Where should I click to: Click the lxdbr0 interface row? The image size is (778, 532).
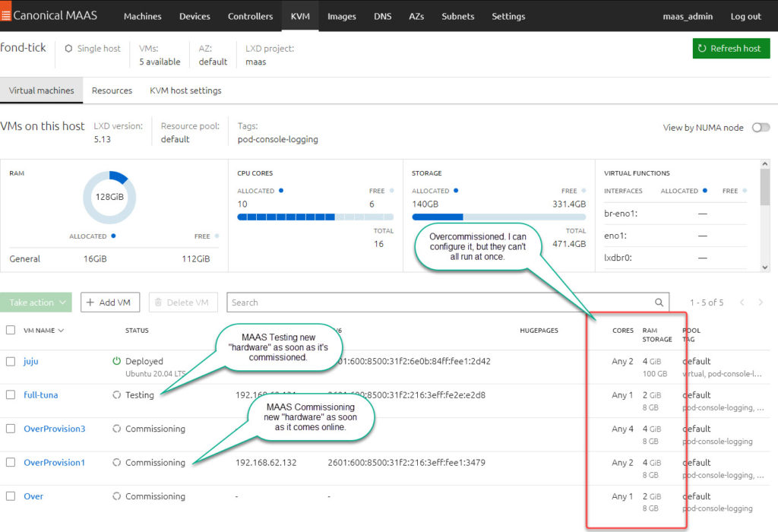tap(675, 258)
